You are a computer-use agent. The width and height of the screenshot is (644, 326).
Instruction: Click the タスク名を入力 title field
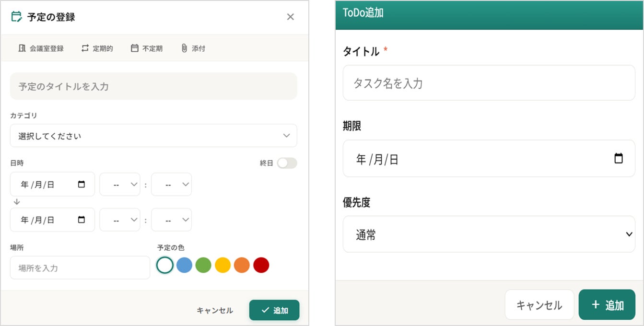(489, 83)
